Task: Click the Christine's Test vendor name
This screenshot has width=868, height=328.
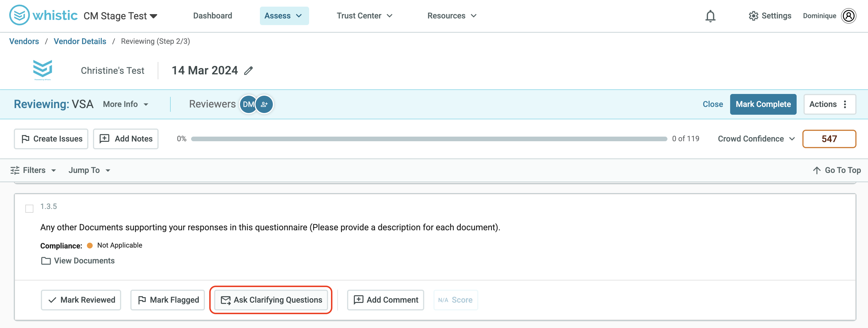Action: (113, 71)
